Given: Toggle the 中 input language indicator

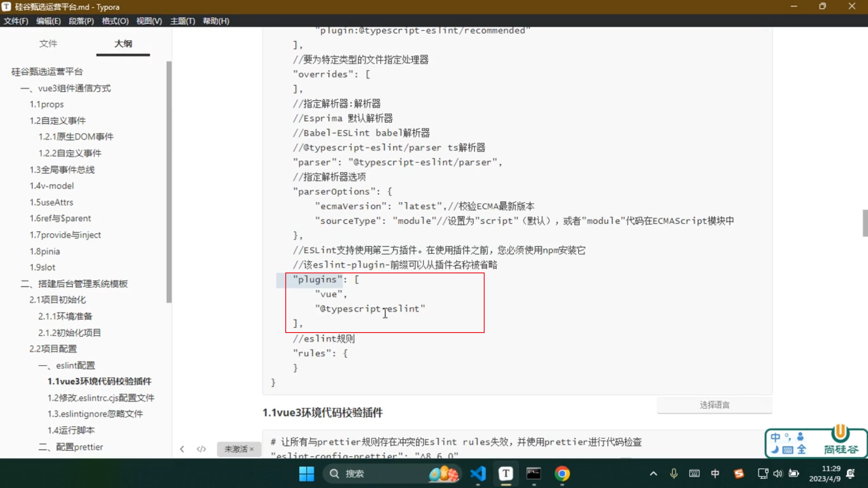Looking at the screenshot, I should click(715, 474).
